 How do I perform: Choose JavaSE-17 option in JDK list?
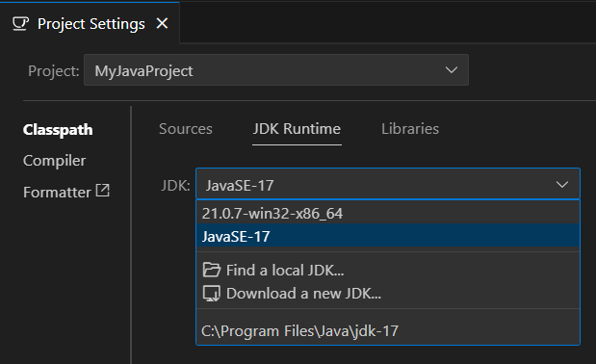pos(388,236)
